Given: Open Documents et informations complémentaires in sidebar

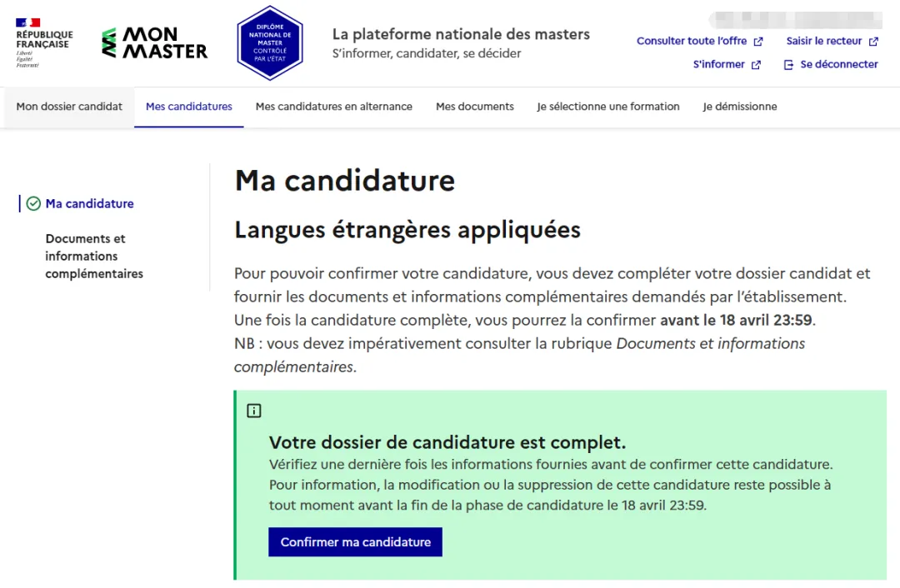Looking at the screenshot, I should (x=94, y=256).
